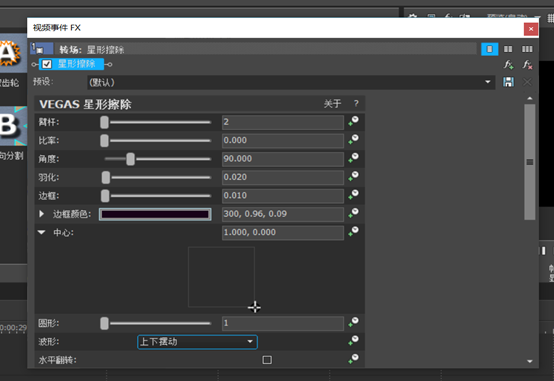Click the 角度 slider handle
The width and height of the screenshot is (554, 381).
tap(130, 159)
